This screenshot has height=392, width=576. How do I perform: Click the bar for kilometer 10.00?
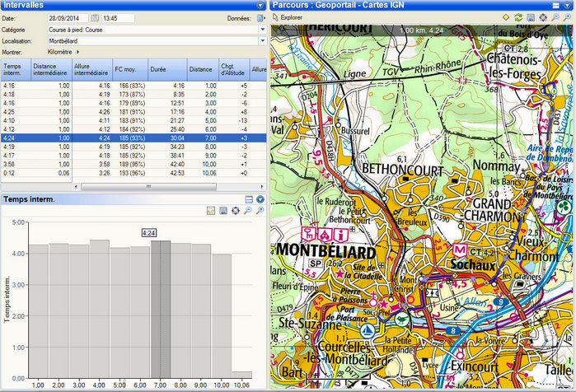pos(222,316)
